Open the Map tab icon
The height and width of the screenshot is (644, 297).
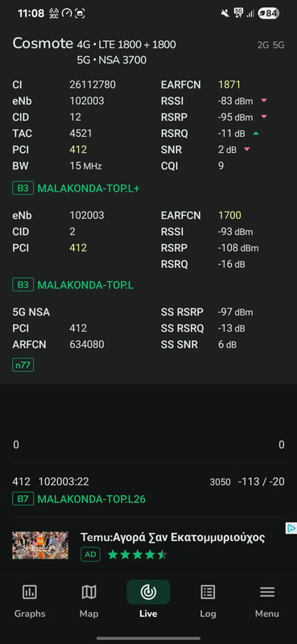(89, 592)
